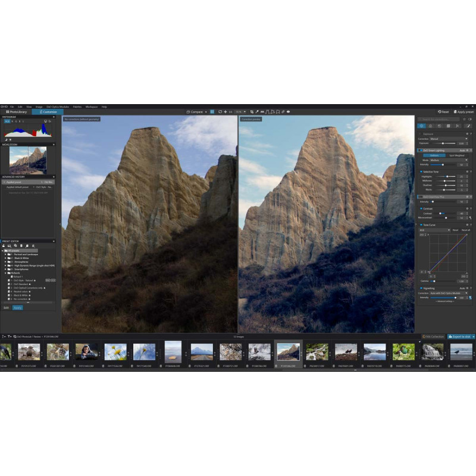Switch to the PhotoLibrary tab
This screenshot has height=476, width=476.
point(16,111)
